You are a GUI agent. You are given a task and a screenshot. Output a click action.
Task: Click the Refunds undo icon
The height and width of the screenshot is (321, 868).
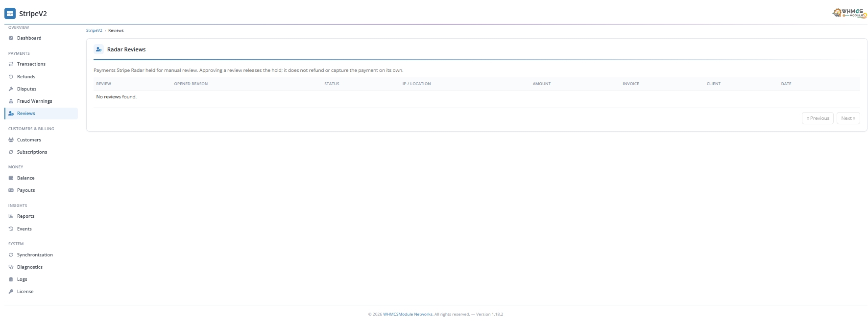tap(11, 77)
